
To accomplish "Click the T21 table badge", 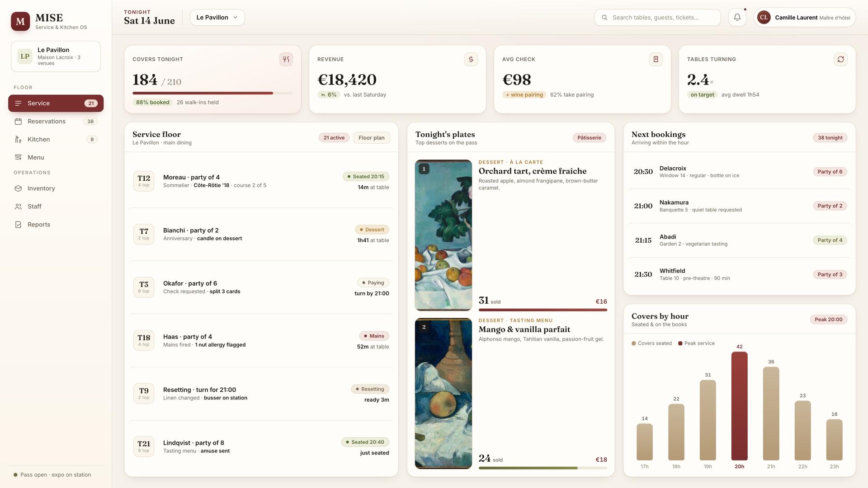I will [x=144, y=446].
